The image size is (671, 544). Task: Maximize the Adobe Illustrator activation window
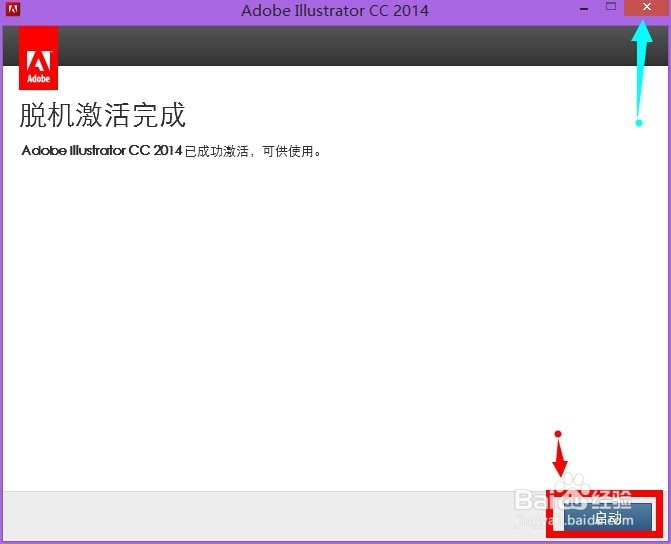[611, 6]
